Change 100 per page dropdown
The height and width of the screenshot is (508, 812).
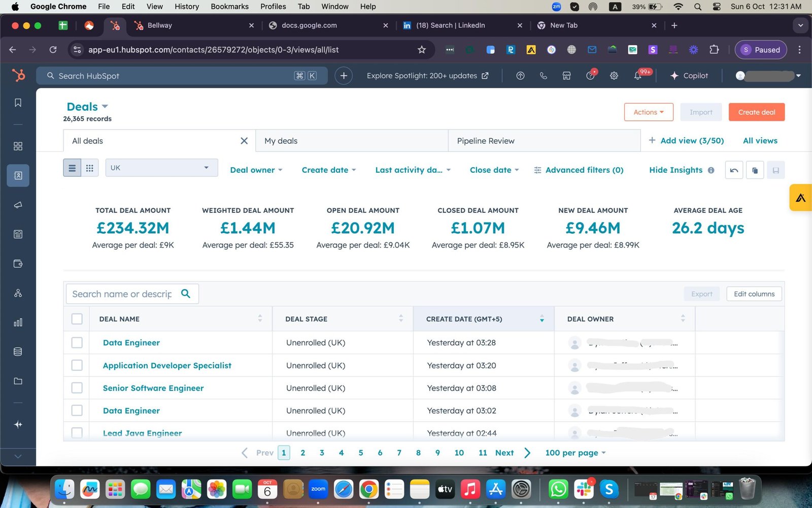576,453
